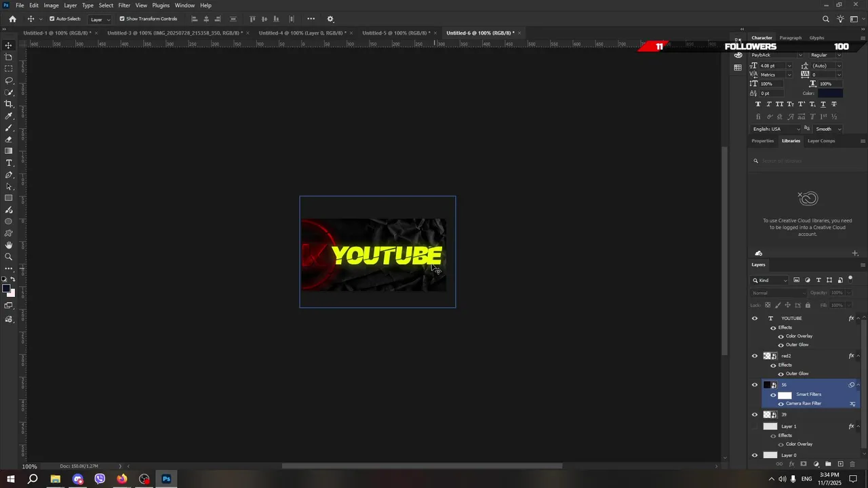Delete layer with the trash icon

coord(852,464)
